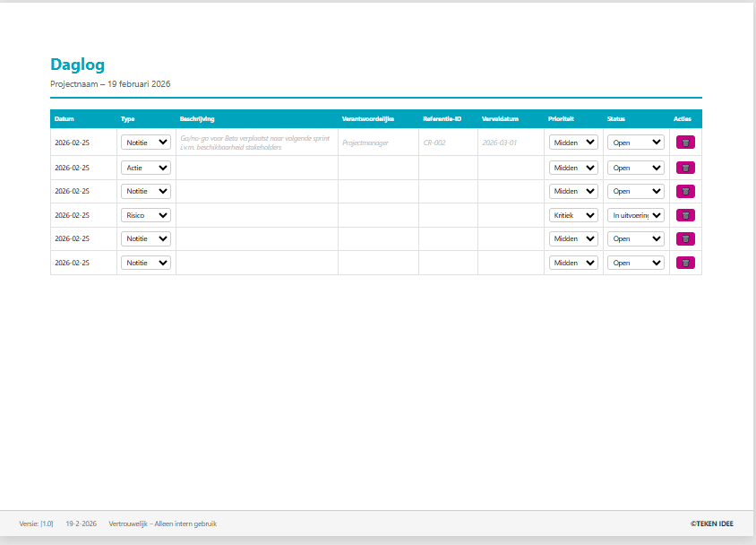Click the Projectnaam – 19 februari 2026 subtitle

tap(110, 84)
